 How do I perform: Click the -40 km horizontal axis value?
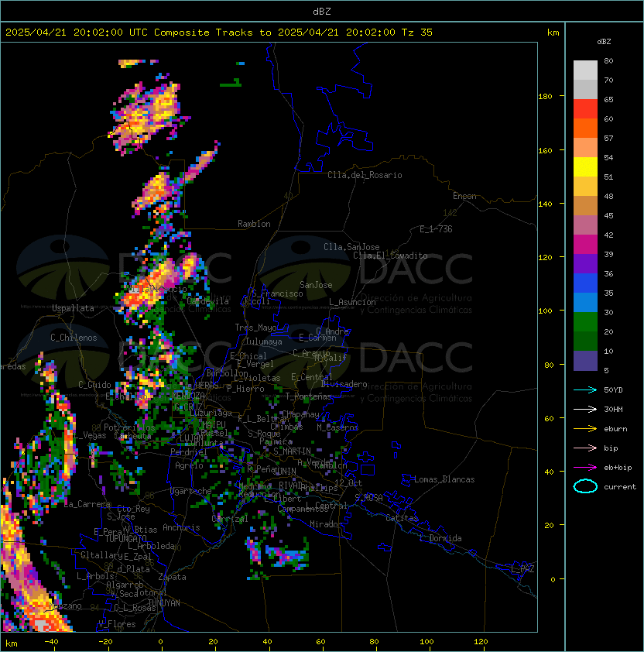pyautogui.click(x=52, y=642)
